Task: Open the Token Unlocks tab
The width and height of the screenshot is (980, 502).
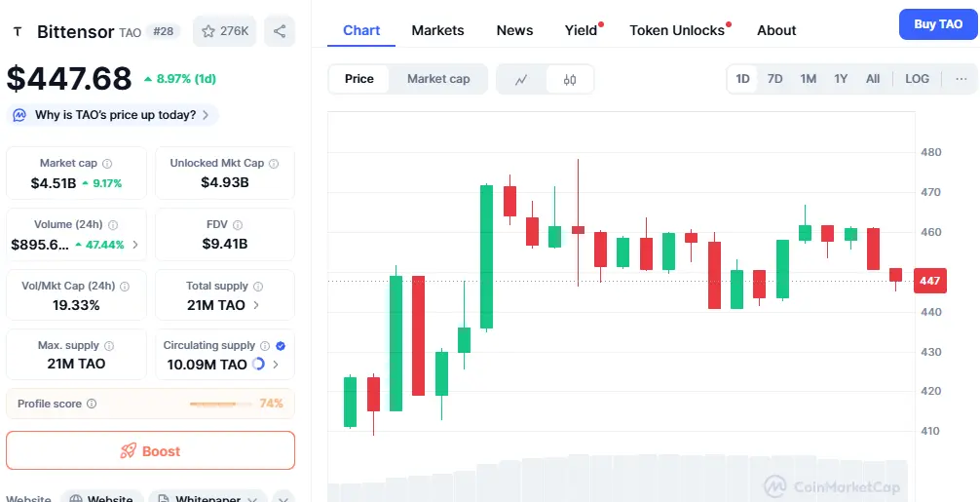Action: tap(677, 30)
